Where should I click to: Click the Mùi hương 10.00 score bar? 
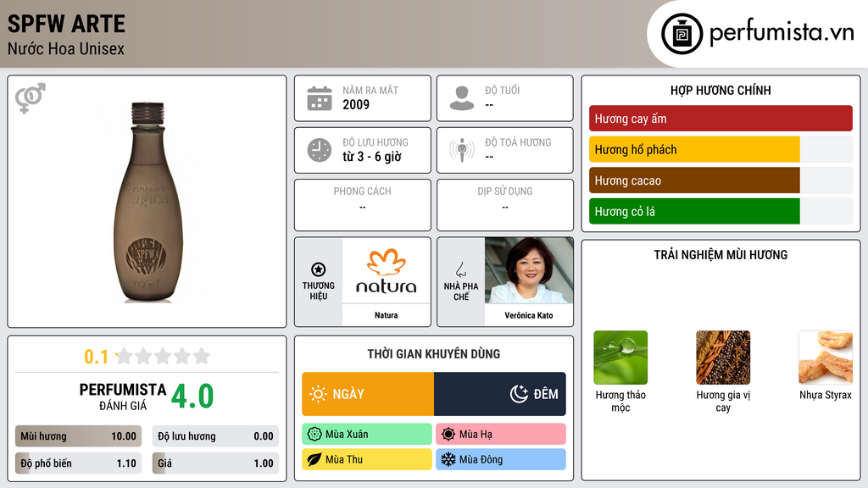pos(79,436)
